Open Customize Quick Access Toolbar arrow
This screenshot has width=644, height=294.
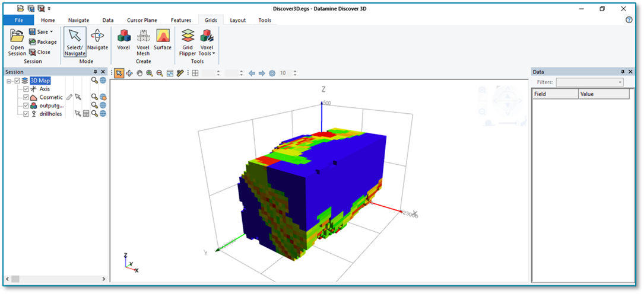click(49, 8)
